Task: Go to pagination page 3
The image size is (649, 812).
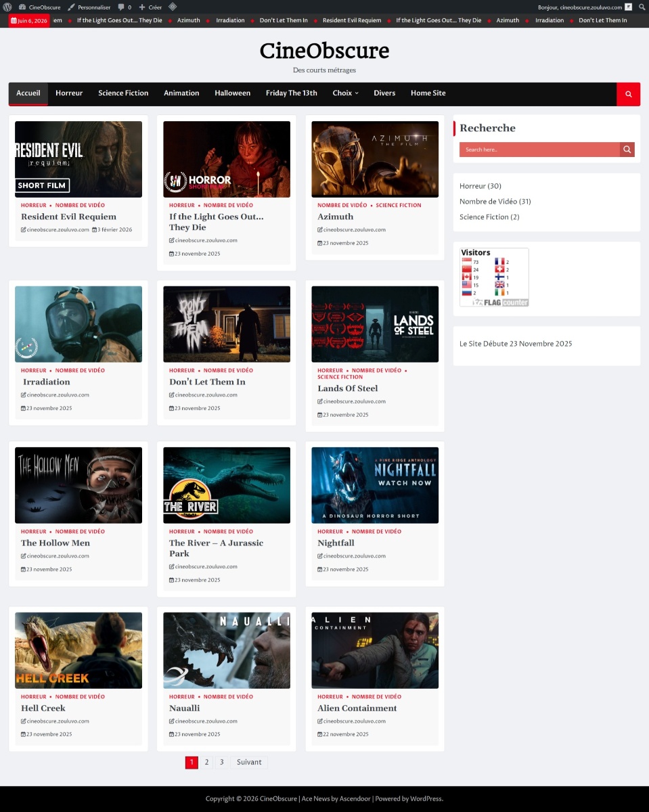Action: (221, 763)
